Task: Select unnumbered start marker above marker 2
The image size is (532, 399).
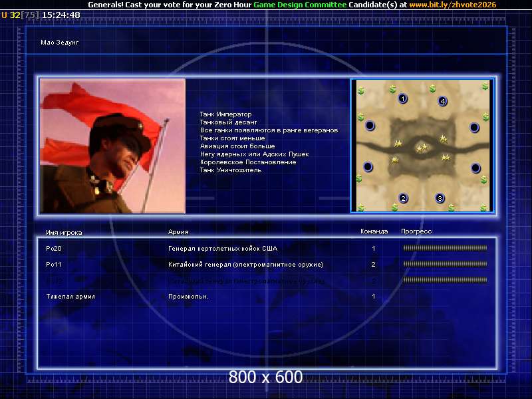Action: pos(368,167)
